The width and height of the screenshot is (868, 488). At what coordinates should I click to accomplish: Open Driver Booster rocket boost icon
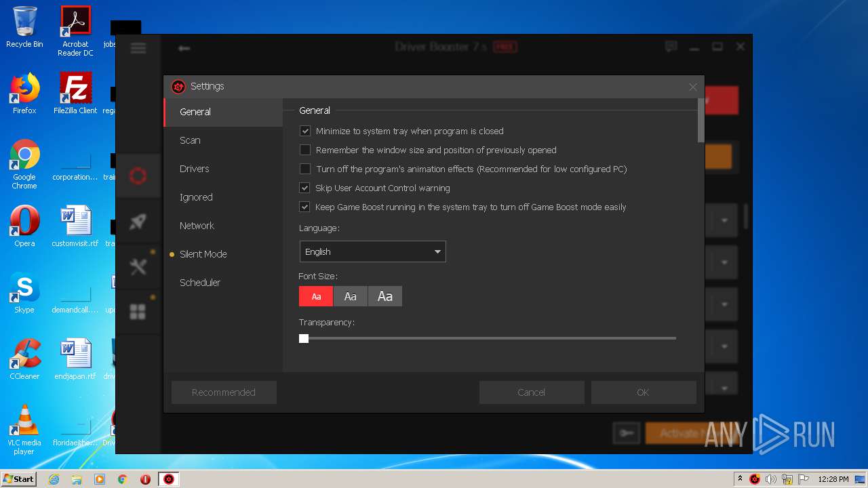[x=138, y=222]
